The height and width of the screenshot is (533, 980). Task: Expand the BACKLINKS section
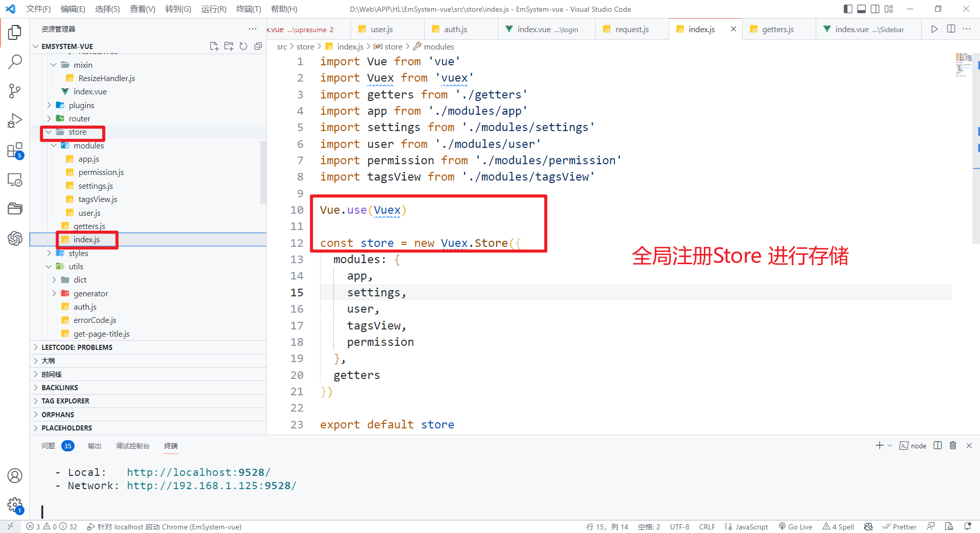click(60, 388)
